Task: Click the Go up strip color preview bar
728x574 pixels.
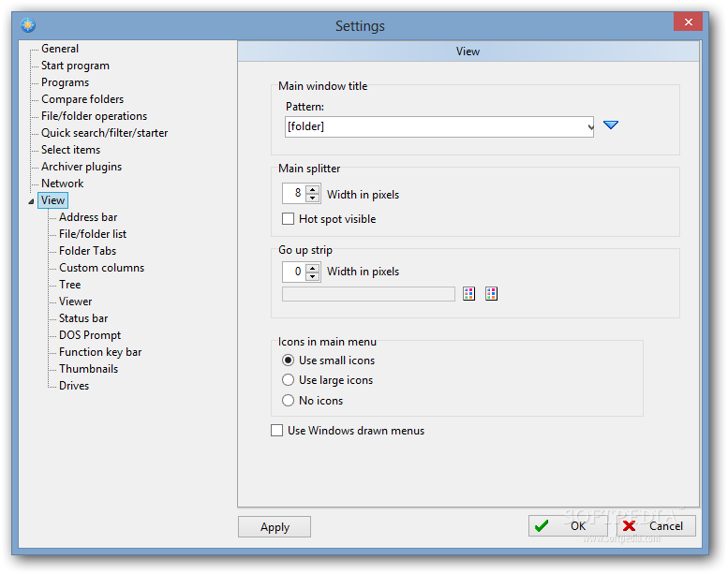Action: click(368, 294)
